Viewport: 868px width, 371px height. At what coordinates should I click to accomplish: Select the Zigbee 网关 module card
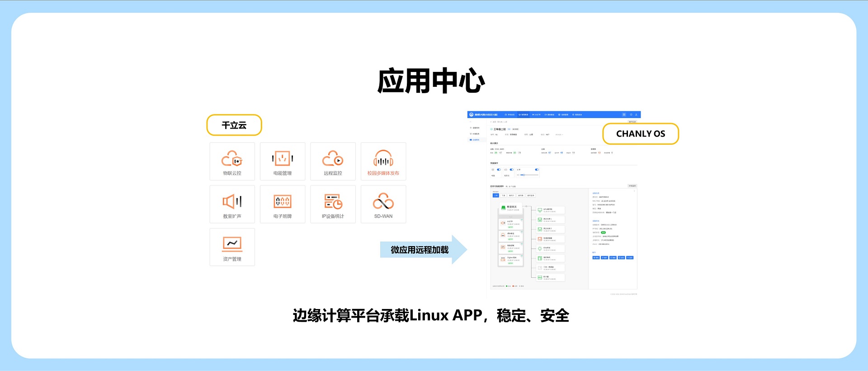(510, 260)
